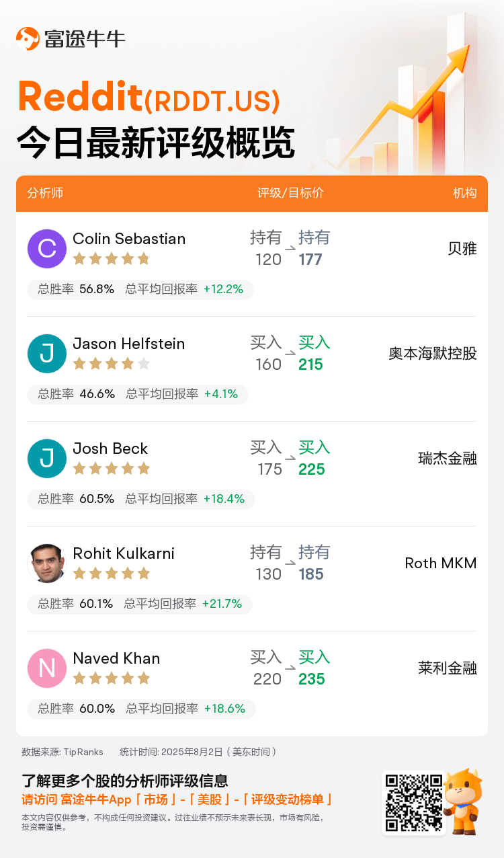504x858 pixels.
Task: Select the 评级/目标价 column header
Action: point(290,193)
